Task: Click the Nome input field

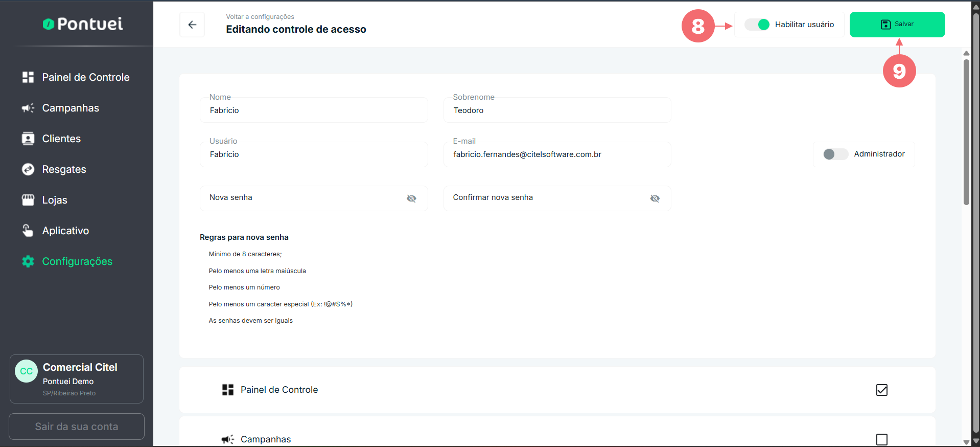Action: (x=313, y=110)
